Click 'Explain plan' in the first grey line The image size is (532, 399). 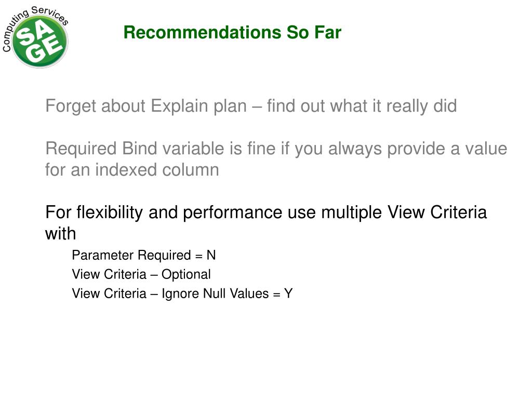tap(198, 106)
